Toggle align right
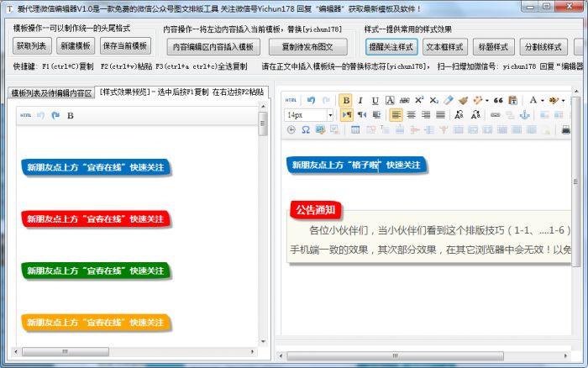Screen dimensions: 588x368 (426, 115)
